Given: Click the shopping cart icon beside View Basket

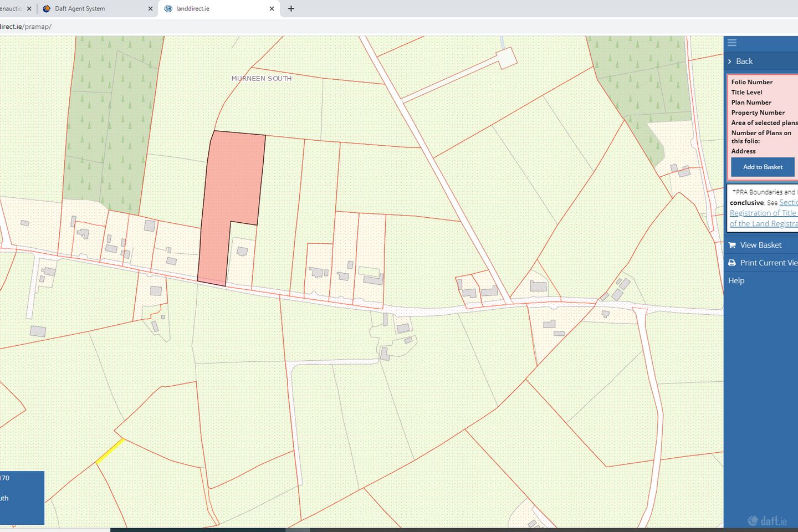Looking at the screenshot, I should tap(732, 244).
